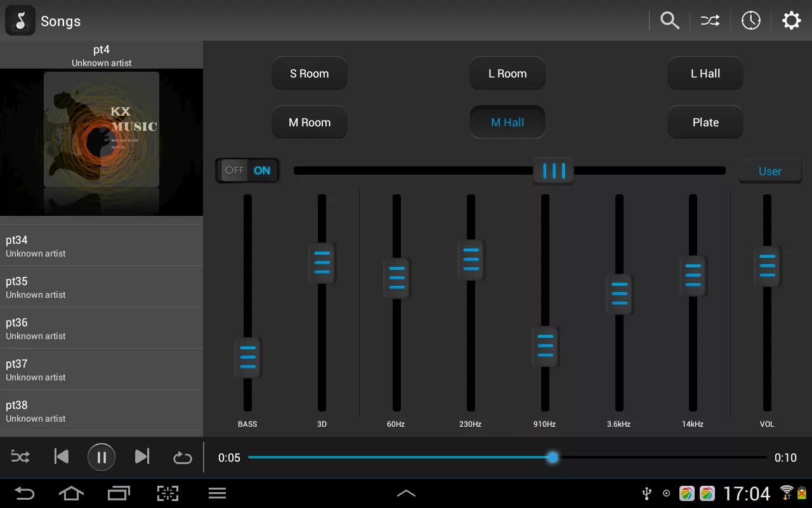Play song pt37 from the list
The height and width of the screenshot is (508, 812).
point(101,370)
